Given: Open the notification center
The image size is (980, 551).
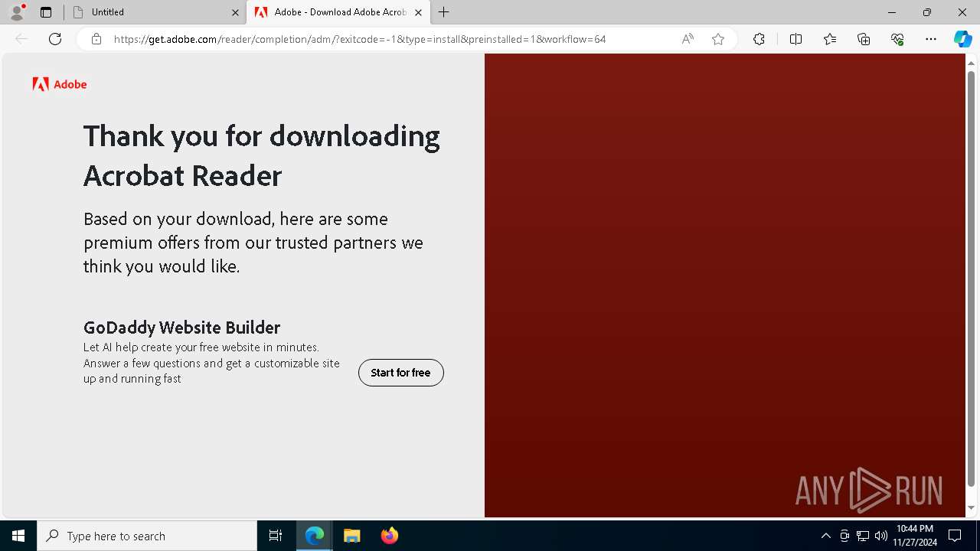Looking at the screenshot, I should pos(955,536).
